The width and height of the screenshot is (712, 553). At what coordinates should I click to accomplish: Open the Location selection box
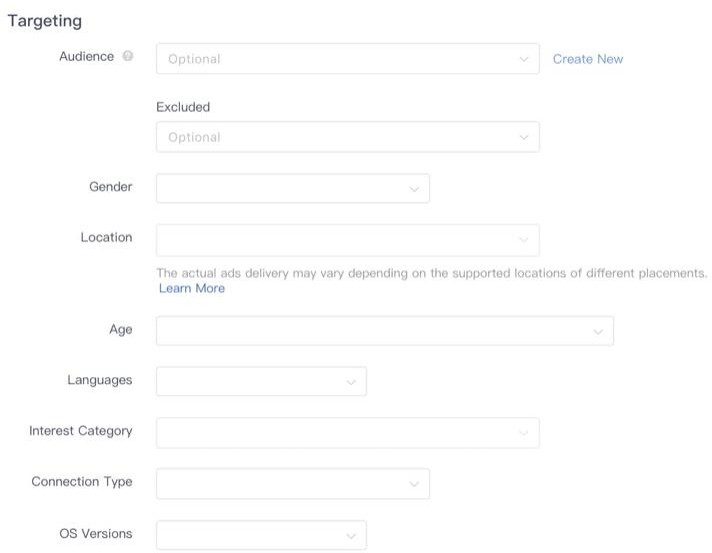point(348,240)
